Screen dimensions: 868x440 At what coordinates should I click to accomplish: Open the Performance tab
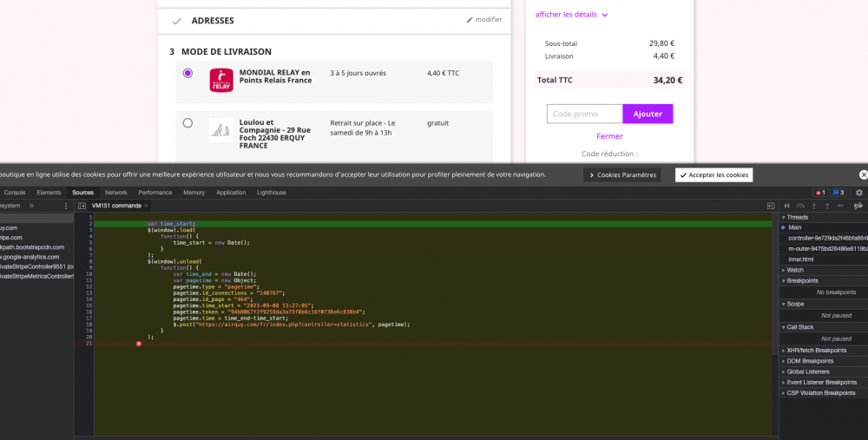point(155,193)
